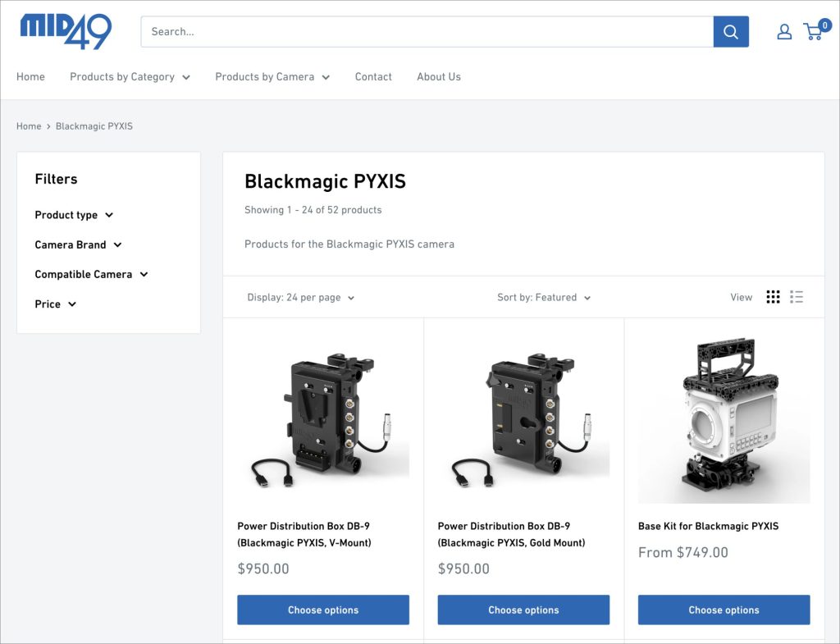840x644 pixels.
Task: Expand the Compatible Camera filter
Action: pyautogui.click(x=91, y=274)
